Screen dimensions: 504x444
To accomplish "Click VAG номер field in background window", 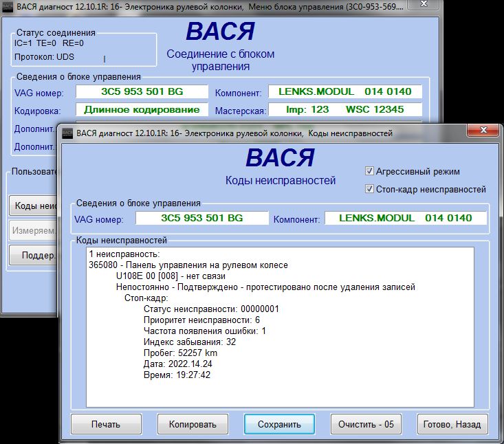I will pos(142,91).
